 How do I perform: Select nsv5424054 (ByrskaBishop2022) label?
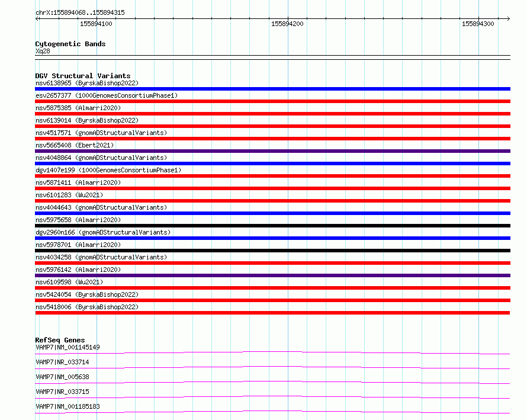pyautogui.click(x=87, y=294)
